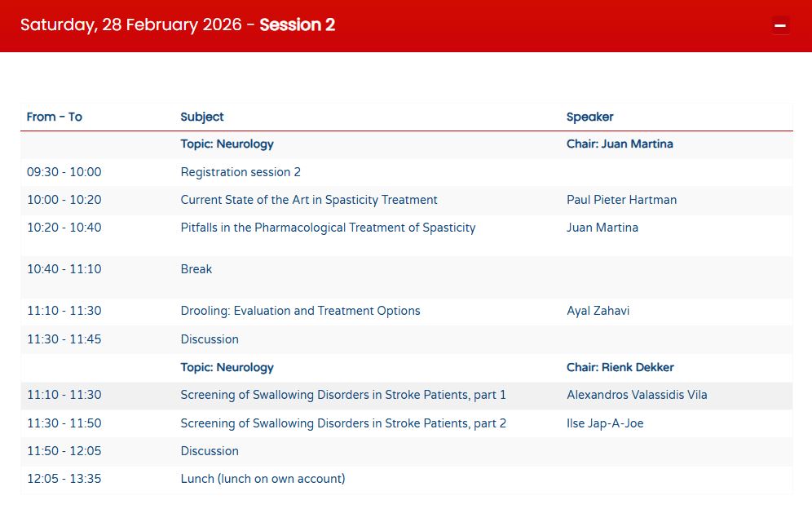Open Screening of Swallowing Disorders part 2

343,423
